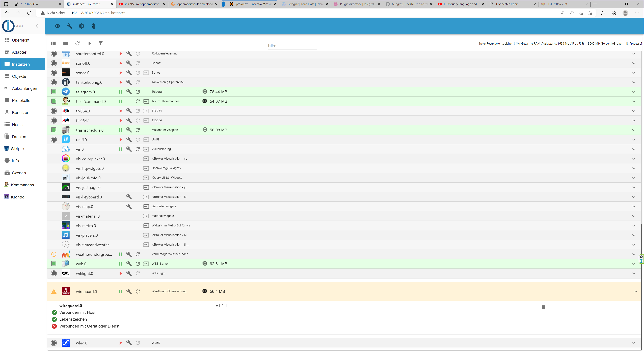Collapse the sidebar with left arrow

pos(37,26)
